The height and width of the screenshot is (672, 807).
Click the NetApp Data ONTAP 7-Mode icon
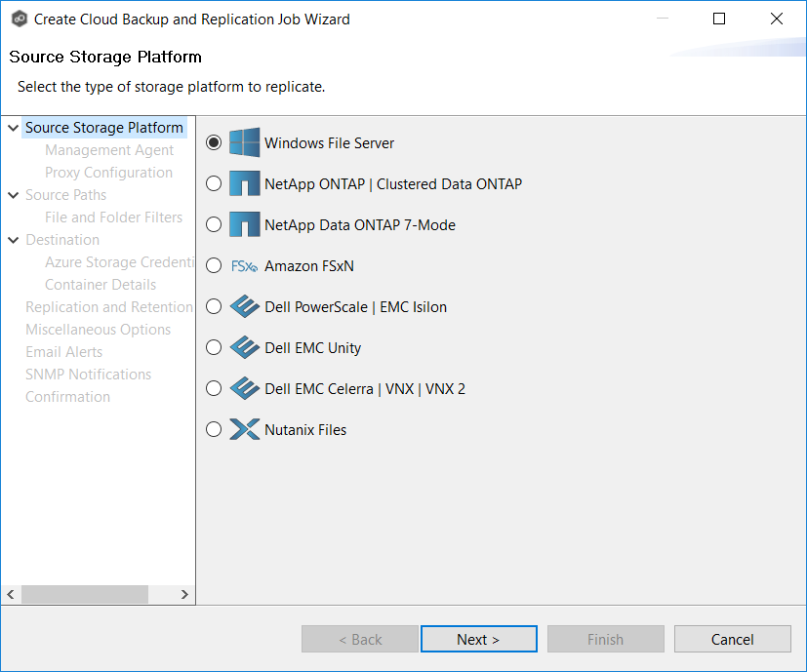tap(243, 223)
